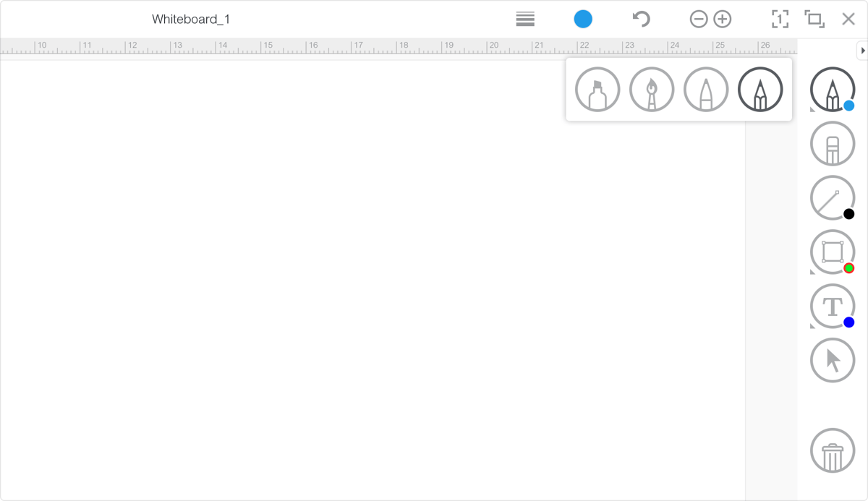Open the hamburger menu

(525, 19)
